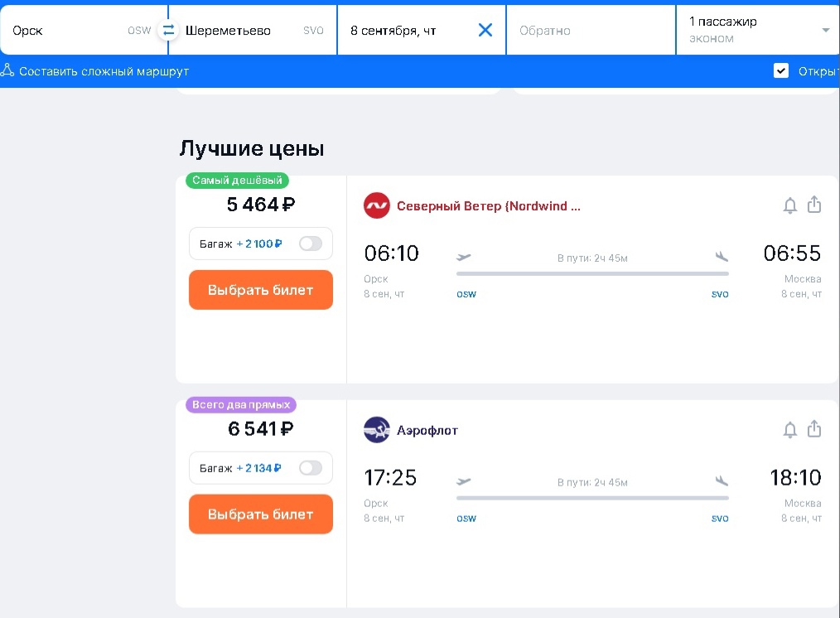Click the share icon on the Nordwind flight
840x618 pixels.
pyautogui.click(x=814, y=205)
